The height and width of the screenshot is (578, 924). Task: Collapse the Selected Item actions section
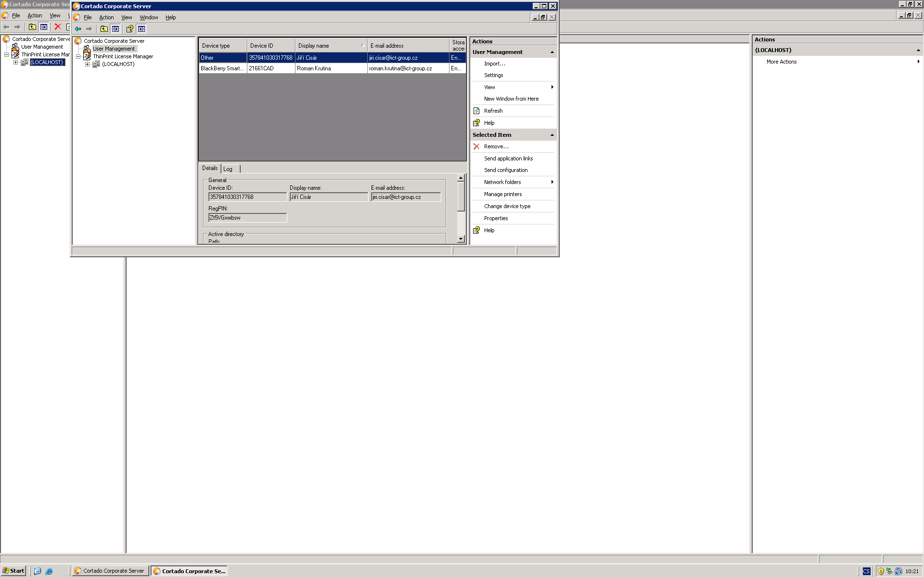pos(552,135)
